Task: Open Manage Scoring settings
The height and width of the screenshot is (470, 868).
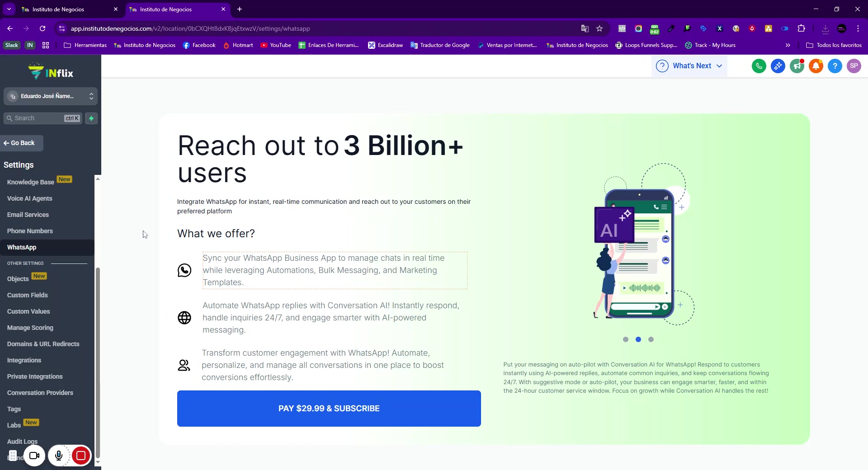Action: tap(30, 328)
